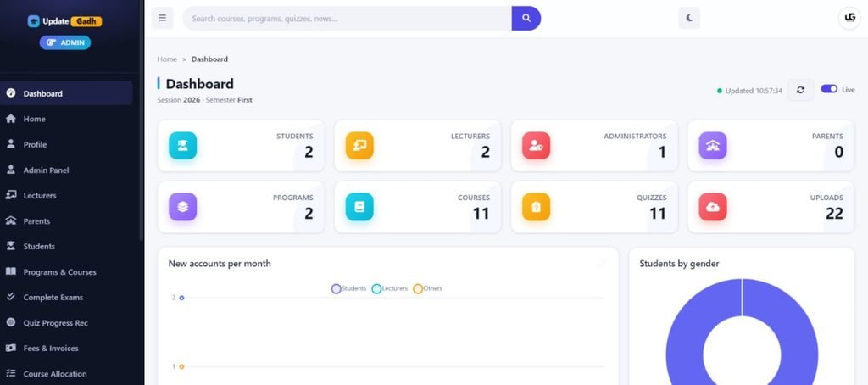868x385 pixels.
Task: Click the Profile sidebar person icon
Action: pos(10,144)
